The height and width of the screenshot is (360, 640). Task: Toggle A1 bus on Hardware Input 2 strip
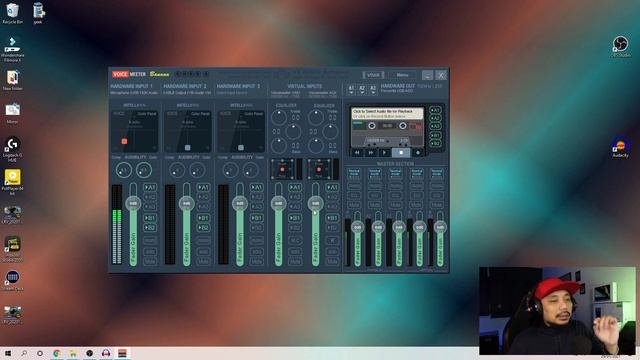(x=203, y=187)
